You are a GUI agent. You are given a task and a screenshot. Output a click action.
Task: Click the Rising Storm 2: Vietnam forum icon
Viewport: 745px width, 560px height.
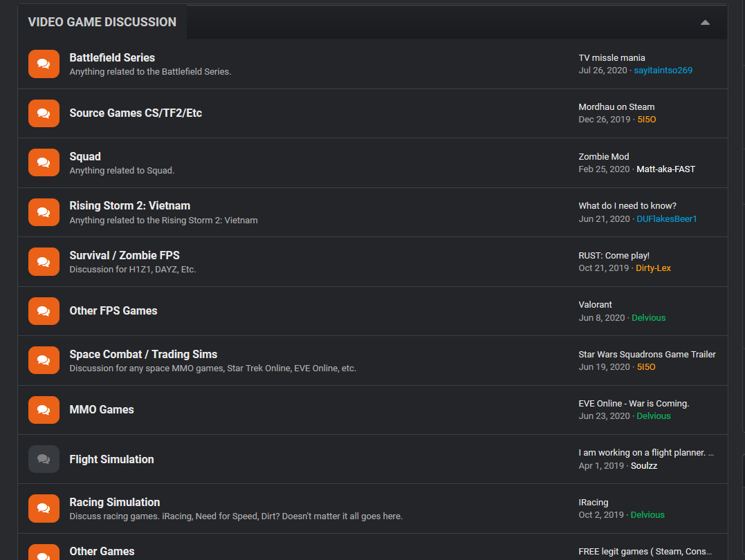(x=44, y=212)
